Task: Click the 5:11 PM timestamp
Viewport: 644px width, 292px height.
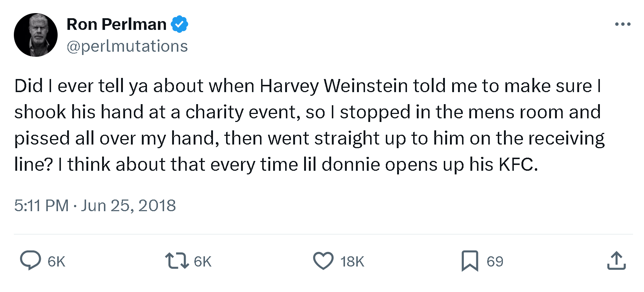Action: coord(41,206)
